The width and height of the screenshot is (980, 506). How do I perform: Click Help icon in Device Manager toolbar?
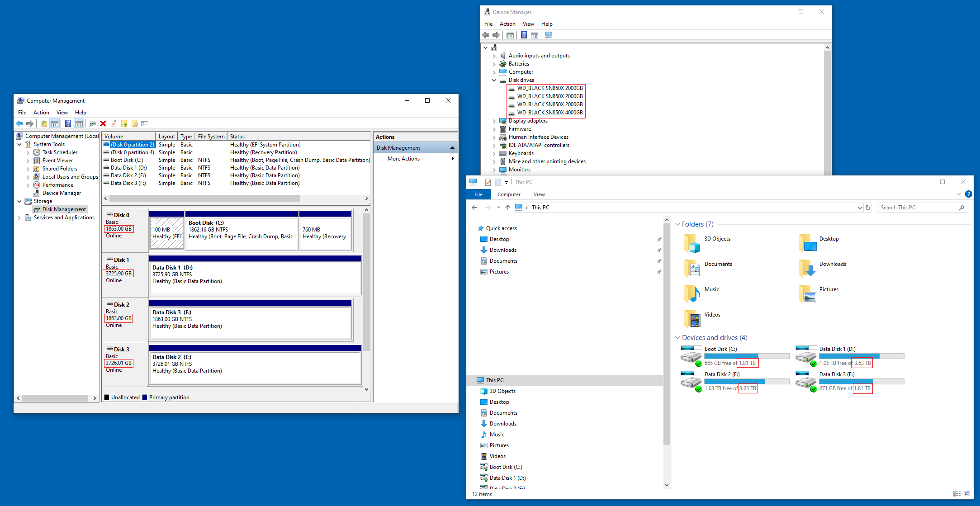[x=524, y=35]
